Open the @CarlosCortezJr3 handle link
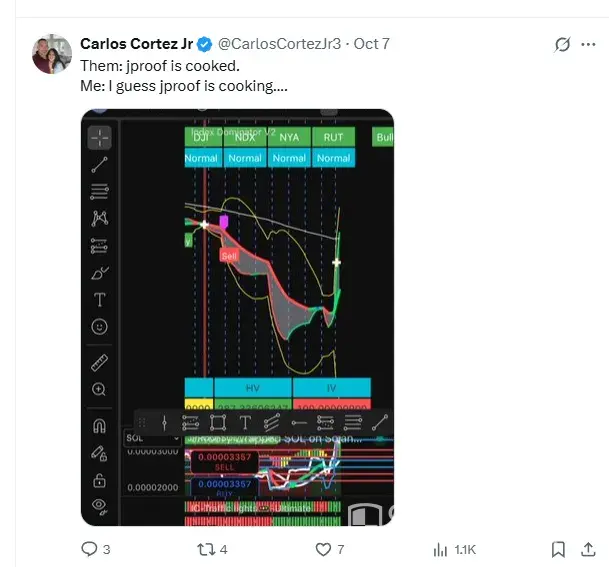 coord(279,43)
